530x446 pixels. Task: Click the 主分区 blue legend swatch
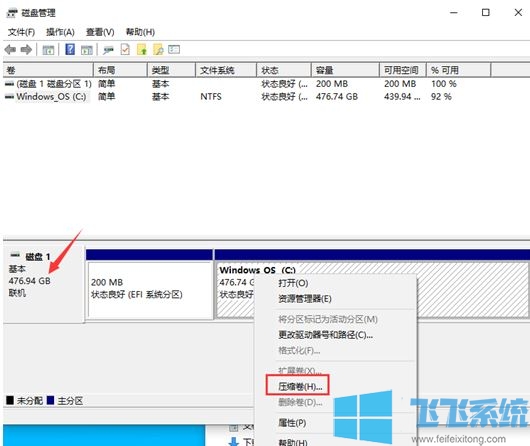click(x=50, y=400)
